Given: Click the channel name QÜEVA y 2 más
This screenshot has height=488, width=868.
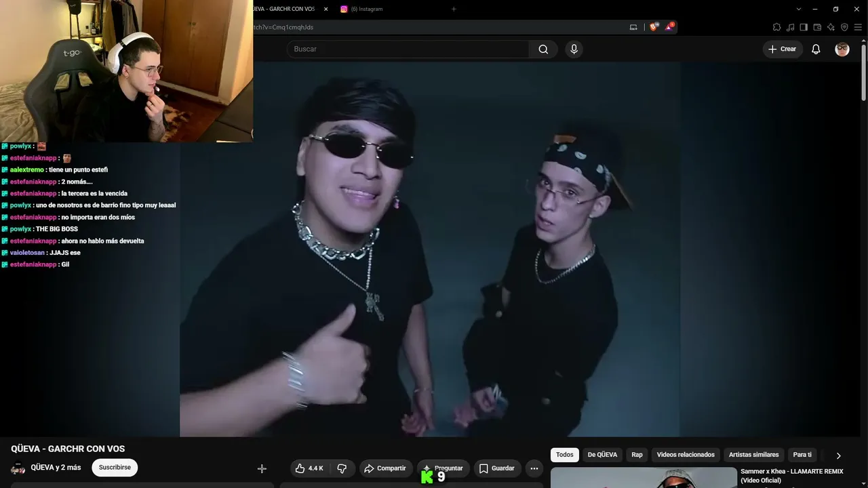Looking at the screenshot, I should [x=56, y=468].
